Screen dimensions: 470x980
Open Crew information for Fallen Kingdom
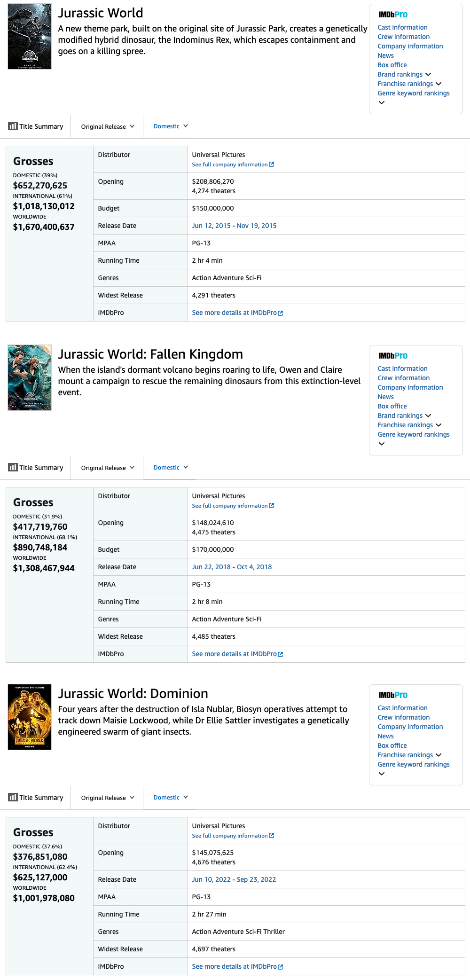403,378
